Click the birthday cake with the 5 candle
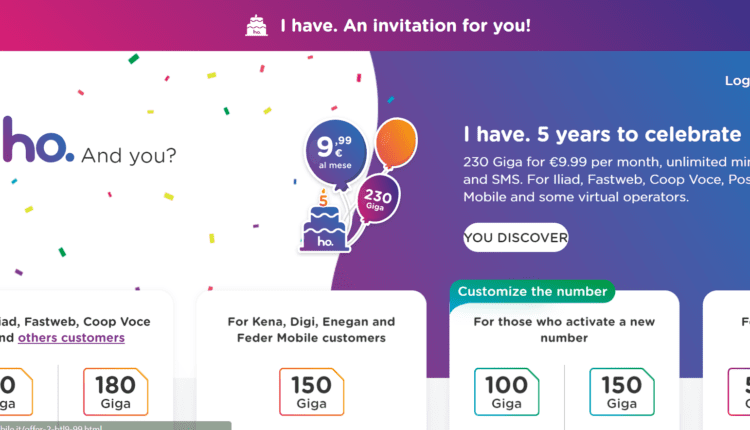Image resolution: width=750 pixels, height=430 pixels. (x=324, y=228)
